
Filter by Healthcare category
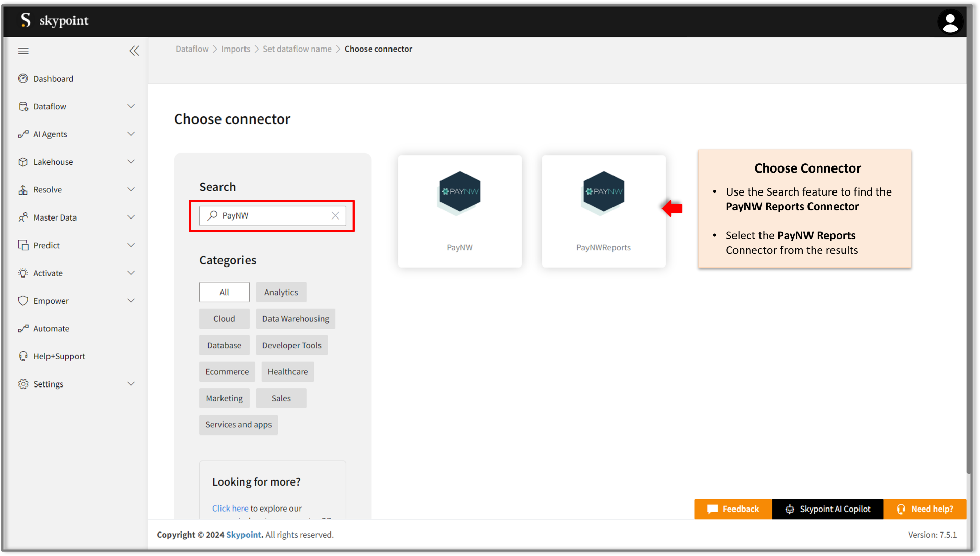[287, 372]
